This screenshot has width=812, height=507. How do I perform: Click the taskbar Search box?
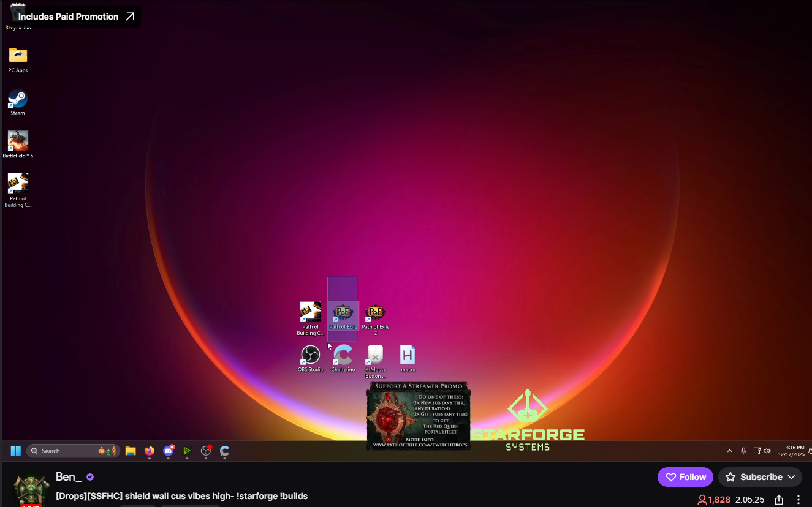[73, 451]
